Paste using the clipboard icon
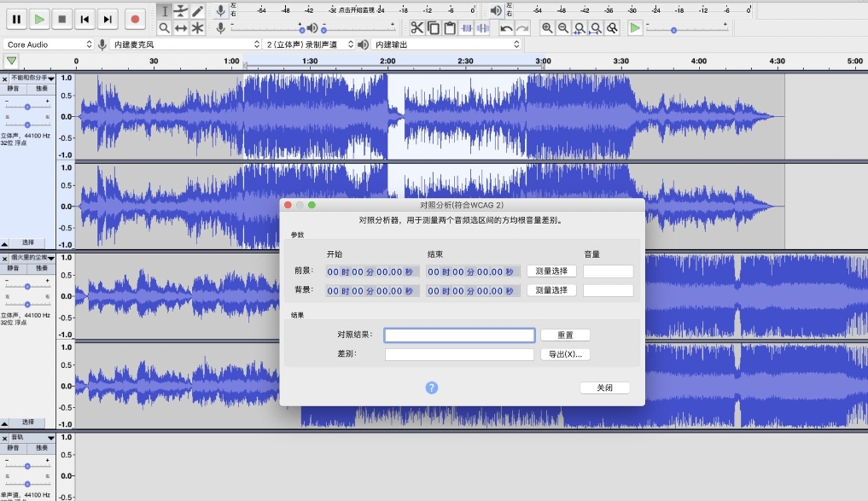 click(450, 27)
